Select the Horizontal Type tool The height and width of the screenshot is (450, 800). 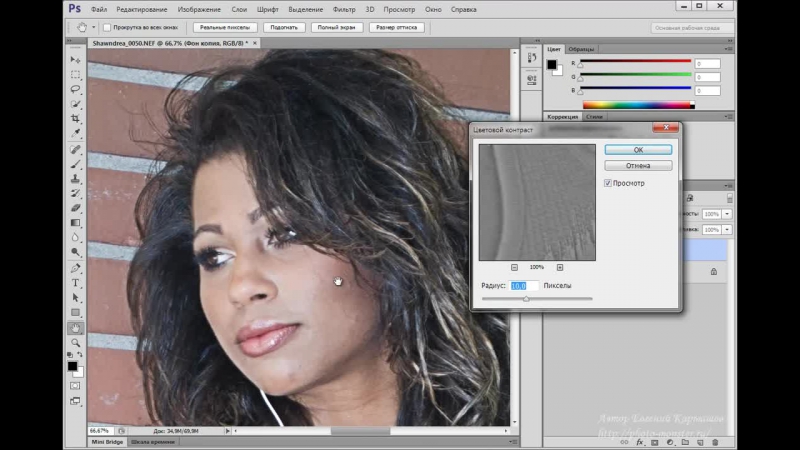[x=76, y=283]
